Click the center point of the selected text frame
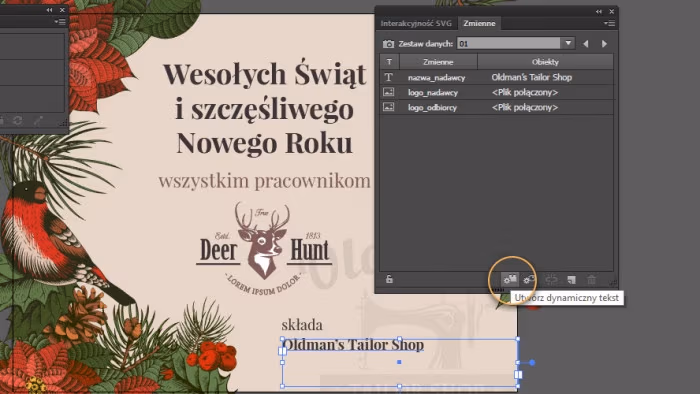The height and width of the screenshot is (394, 700). pos(399,362)
